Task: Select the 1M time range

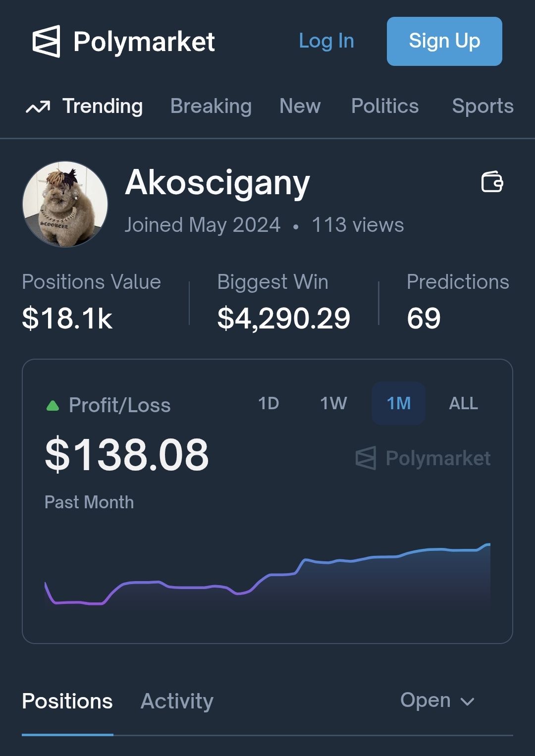Action: [x=398, y=403]
